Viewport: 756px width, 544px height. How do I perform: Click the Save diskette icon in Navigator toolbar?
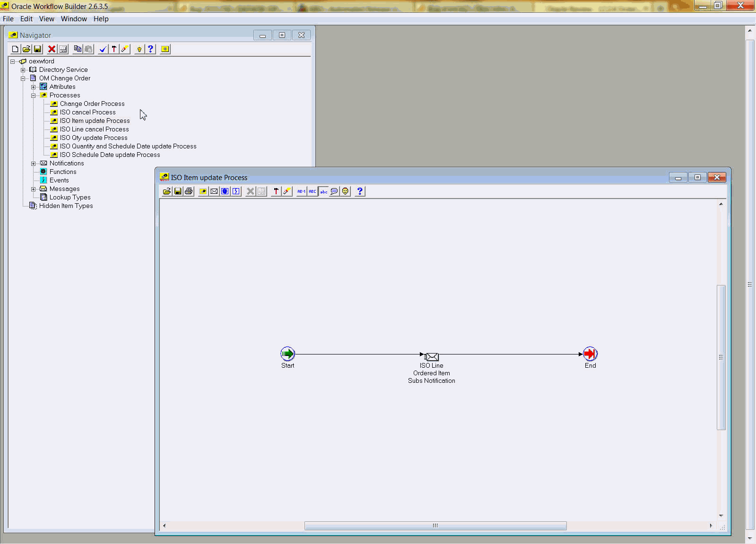tap(38, 49)
